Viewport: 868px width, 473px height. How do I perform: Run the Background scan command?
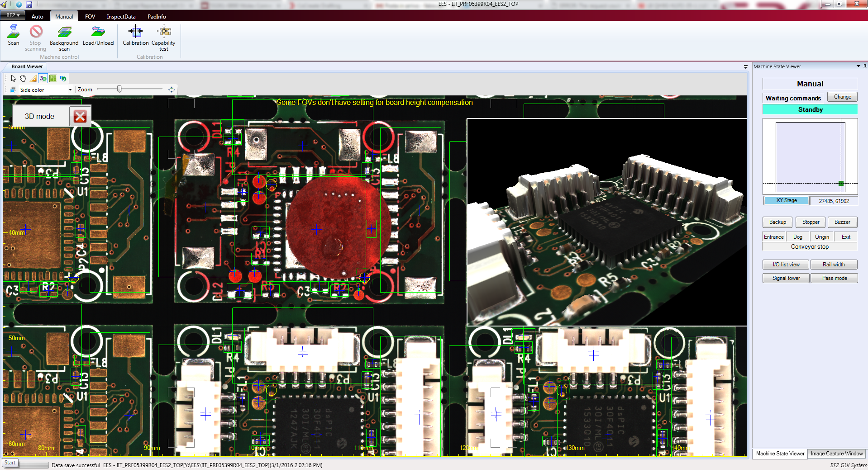tap(64, 38)
